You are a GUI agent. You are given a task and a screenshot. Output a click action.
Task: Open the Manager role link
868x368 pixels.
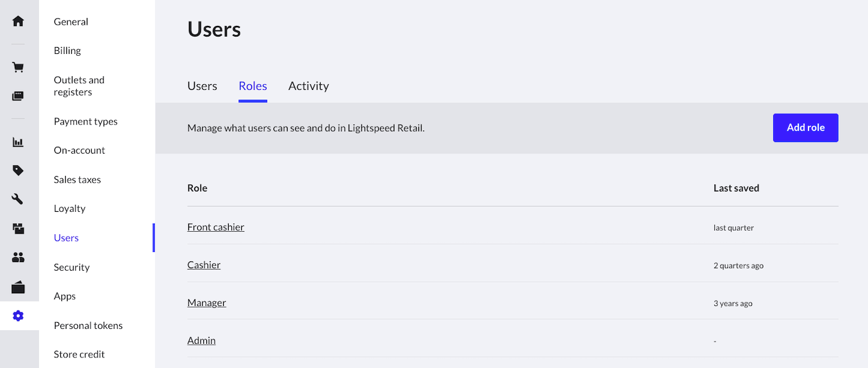206,303
